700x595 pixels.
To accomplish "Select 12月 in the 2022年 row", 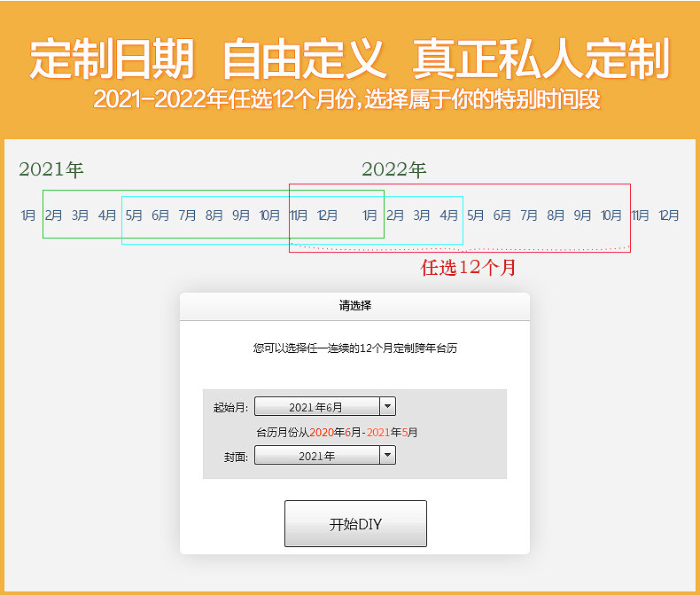I will pyautogui.click(x=669, y=215).
